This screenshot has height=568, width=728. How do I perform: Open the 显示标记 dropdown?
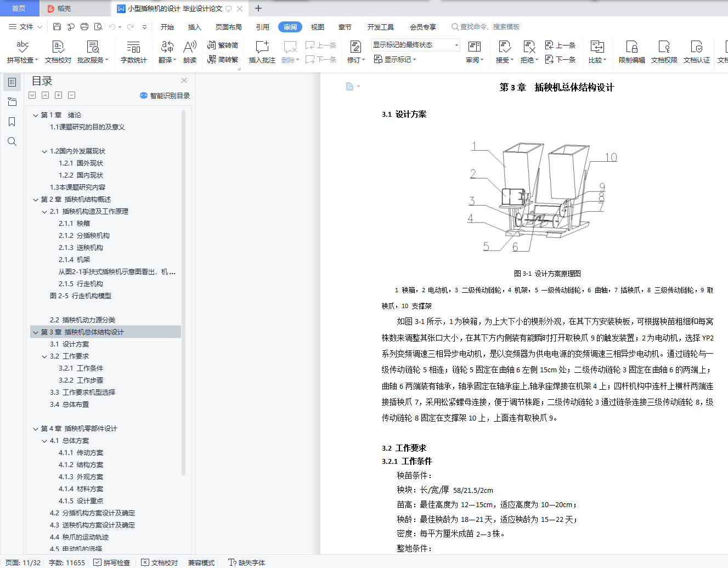(x=395, y=59)
